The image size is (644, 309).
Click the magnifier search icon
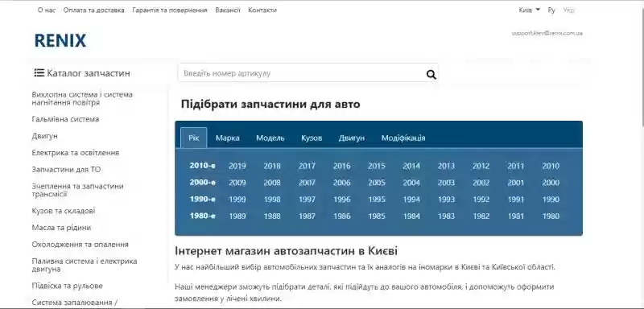coord(431,74)
